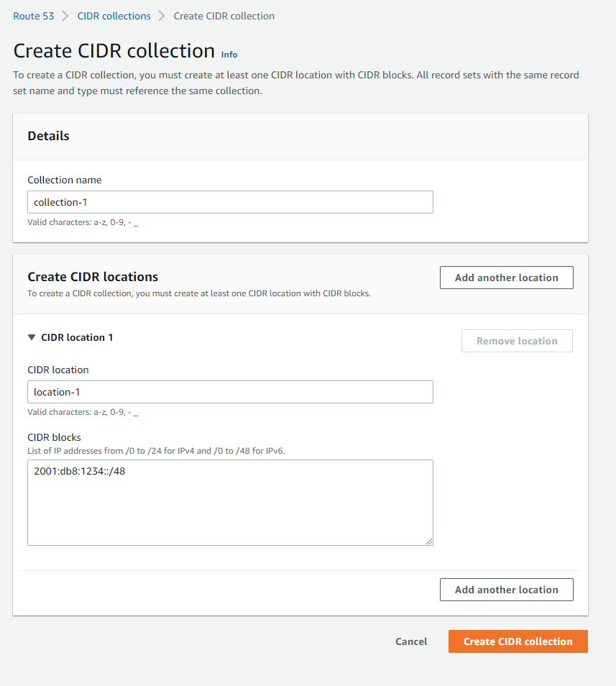This screenshot has height=686, width=616.
Task: Navigate to Route 53 via breadcrumb
Action: click(33, 16)
